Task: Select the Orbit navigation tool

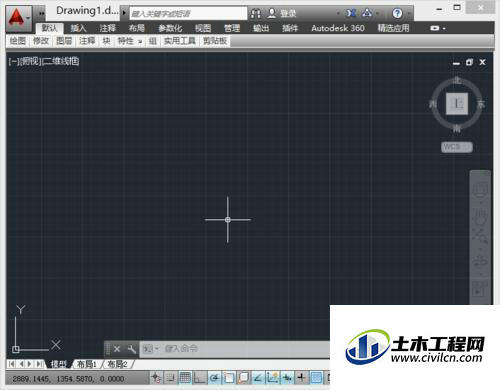Action: [x=480, y=261]
